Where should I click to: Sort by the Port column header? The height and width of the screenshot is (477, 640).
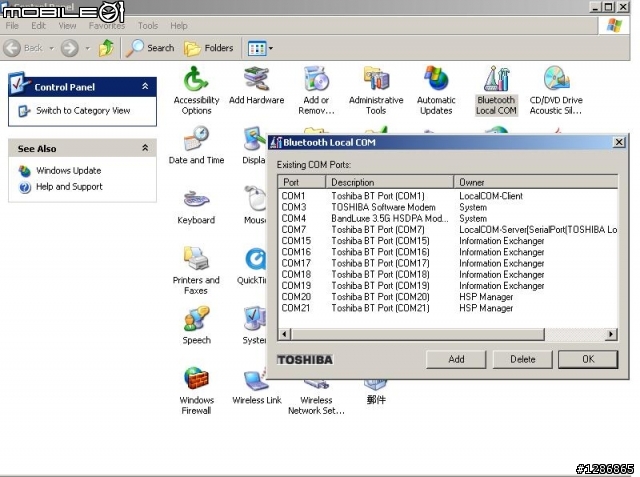[302, 182]
